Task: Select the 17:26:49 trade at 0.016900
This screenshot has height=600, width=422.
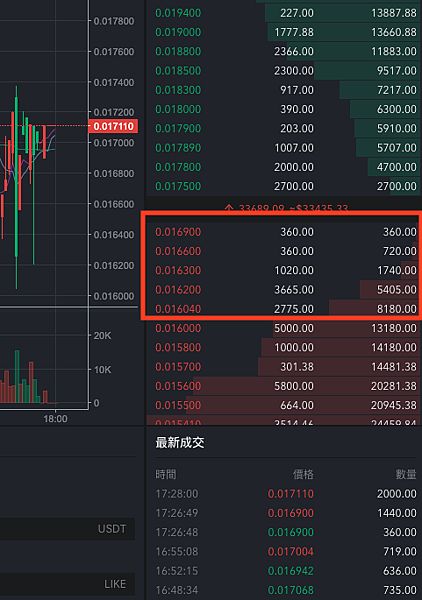Action: tap(286, 513)
